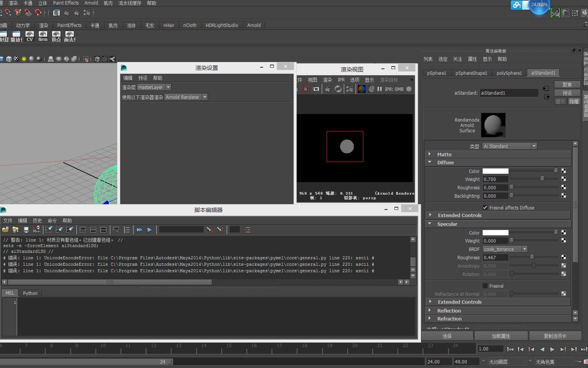Switch to the Python tab

(x=30, y=293)
